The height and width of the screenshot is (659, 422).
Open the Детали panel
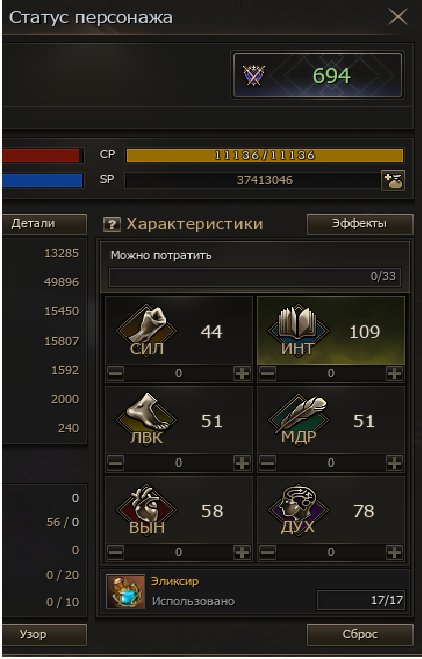pos(44,224)
